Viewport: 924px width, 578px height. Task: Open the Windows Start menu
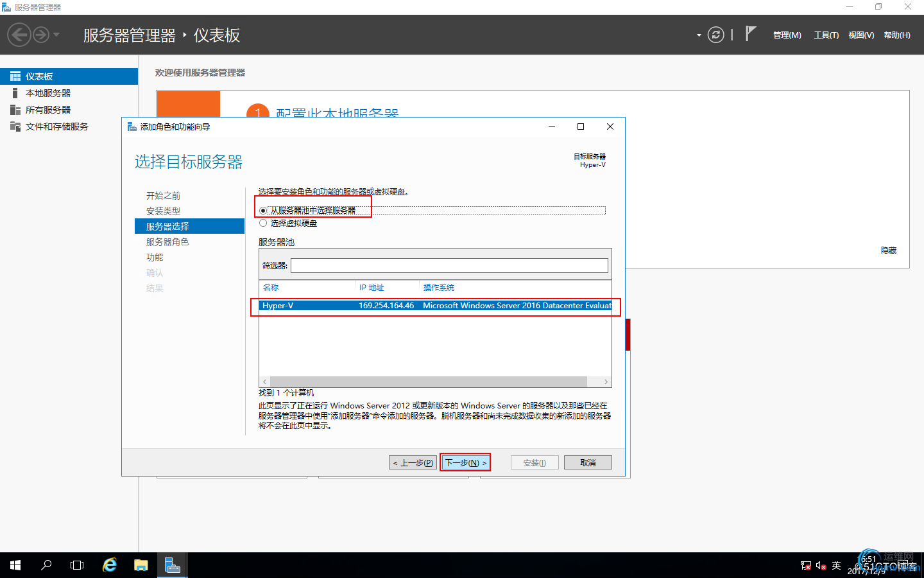15,565
